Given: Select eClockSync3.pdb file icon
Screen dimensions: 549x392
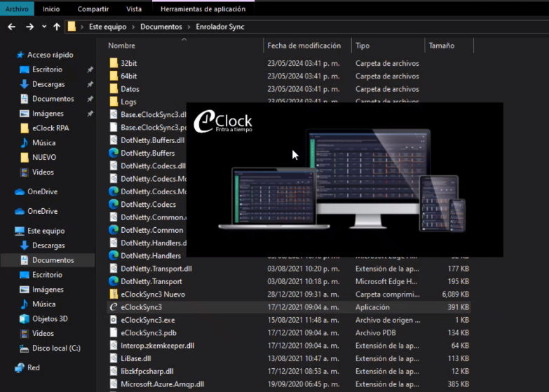Looking at the screenshot, I should point(114,333).
